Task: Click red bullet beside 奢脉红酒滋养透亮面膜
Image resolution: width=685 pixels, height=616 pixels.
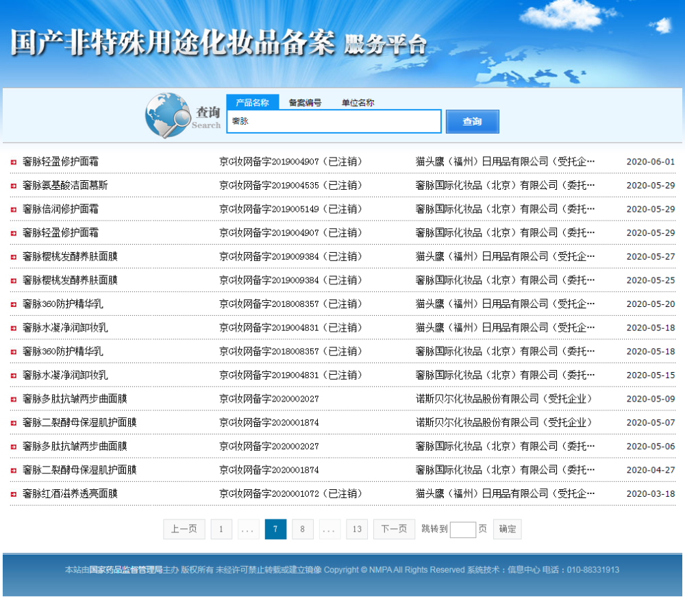Action: tap(14, 493)
